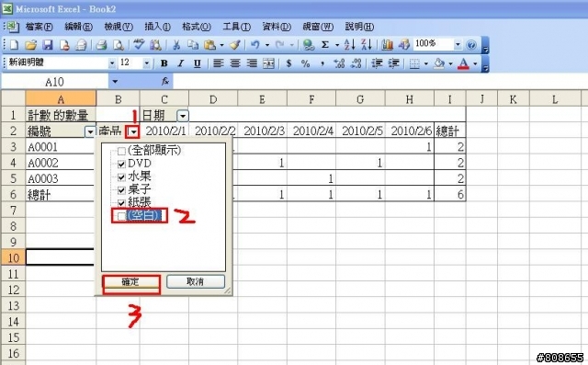Tick the (空白) blank checkbox
Screen dimensions: 588x365
(121, 216)
